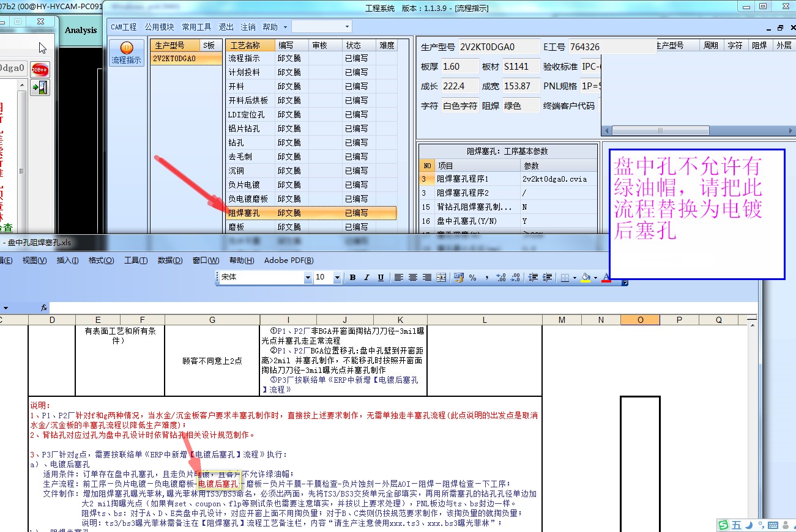The image size is (796, 532).
Task: Click the Sogou S input method icon
Action: 723,525
